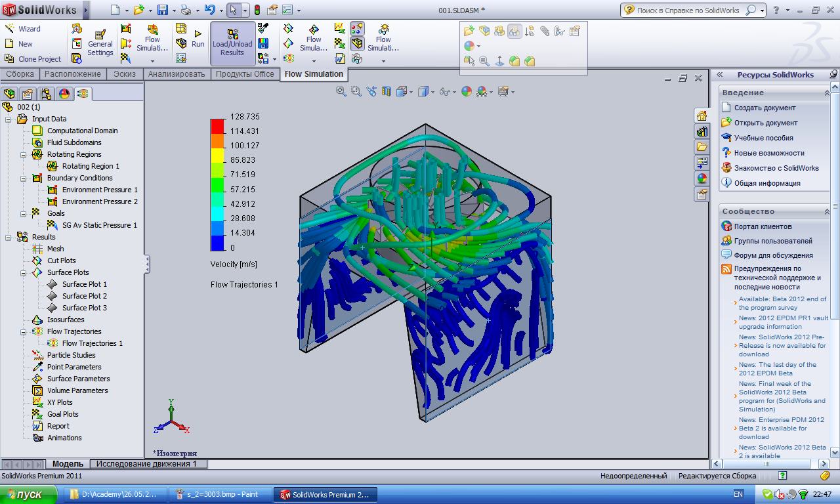Collapse the Input Data tree node

tap(7, 119)
